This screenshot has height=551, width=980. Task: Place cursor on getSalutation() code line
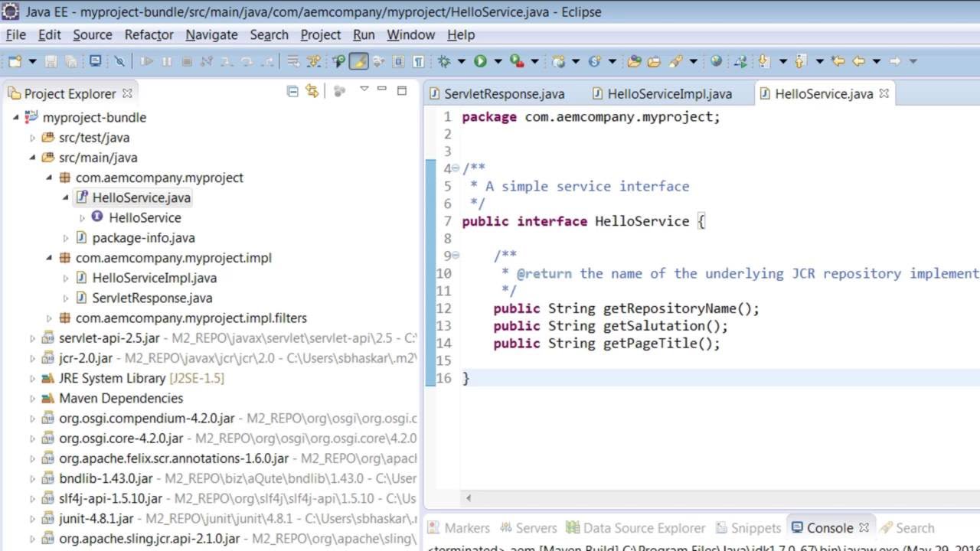(610, 326)
